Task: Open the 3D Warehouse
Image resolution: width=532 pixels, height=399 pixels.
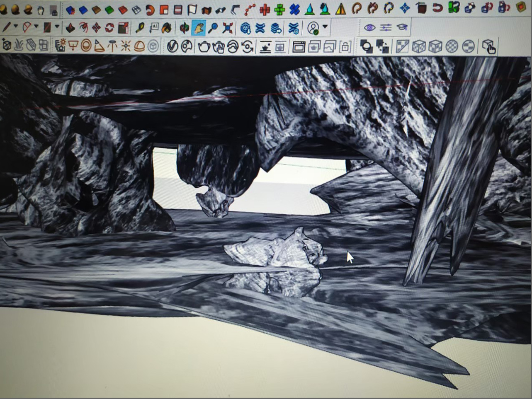Action: pos(246,28)
